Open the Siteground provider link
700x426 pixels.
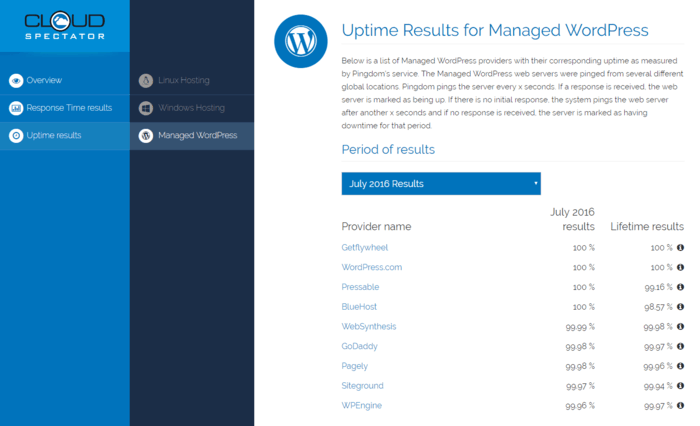tap(362, 386)
